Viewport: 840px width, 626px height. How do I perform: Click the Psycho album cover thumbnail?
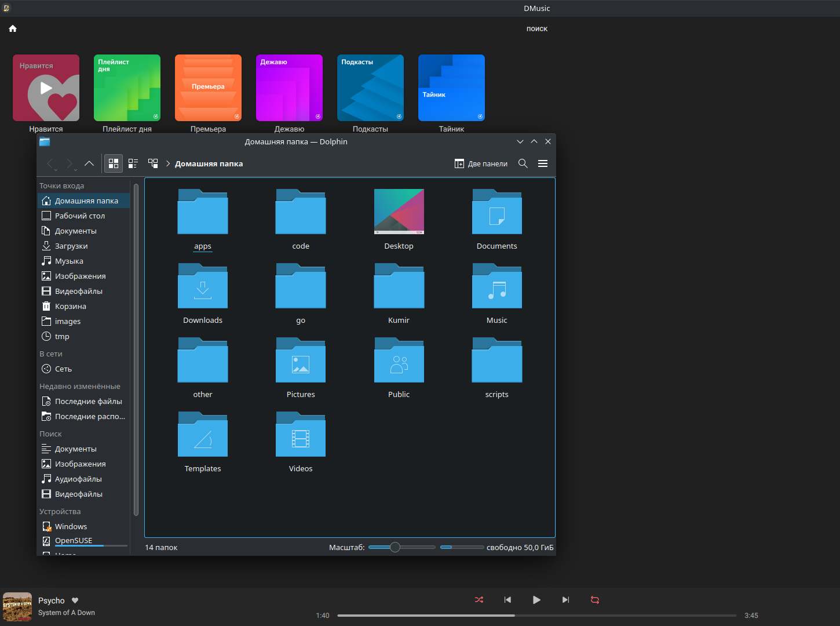click(x=17, y=607)
